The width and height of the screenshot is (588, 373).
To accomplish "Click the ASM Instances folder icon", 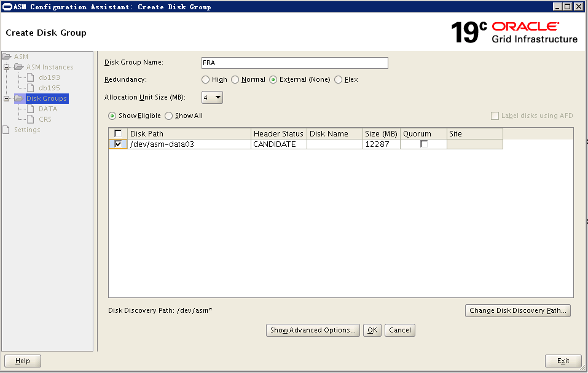I will (x=19, y=67).
